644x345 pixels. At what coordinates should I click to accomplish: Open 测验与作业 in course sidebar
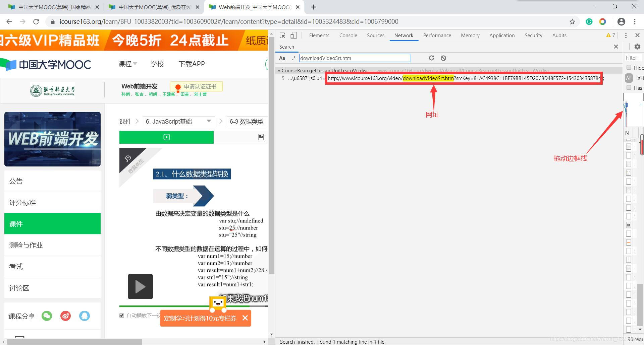click(x=52, y=245)
